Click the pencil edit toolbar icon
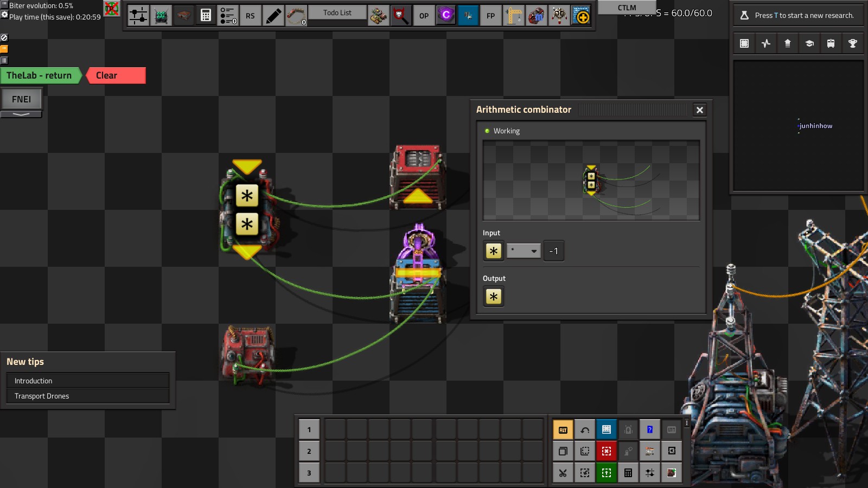The image size is (868, 488). (273, 16)
